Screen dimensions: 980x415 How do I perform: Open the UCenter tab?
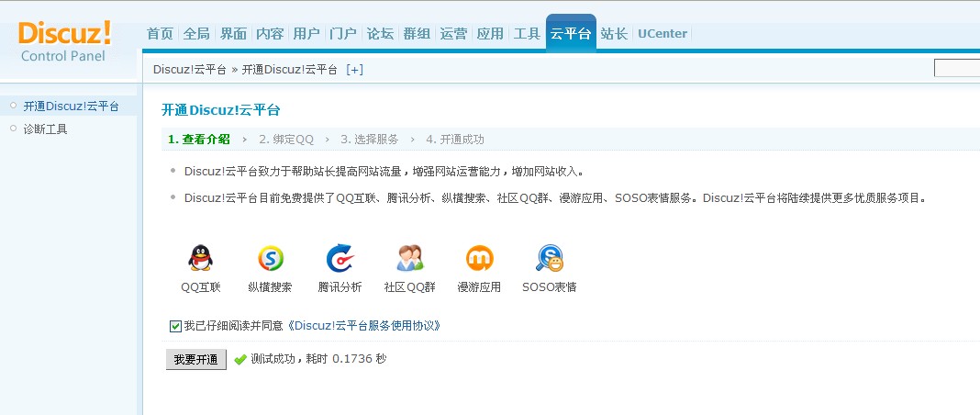point(663,34)
